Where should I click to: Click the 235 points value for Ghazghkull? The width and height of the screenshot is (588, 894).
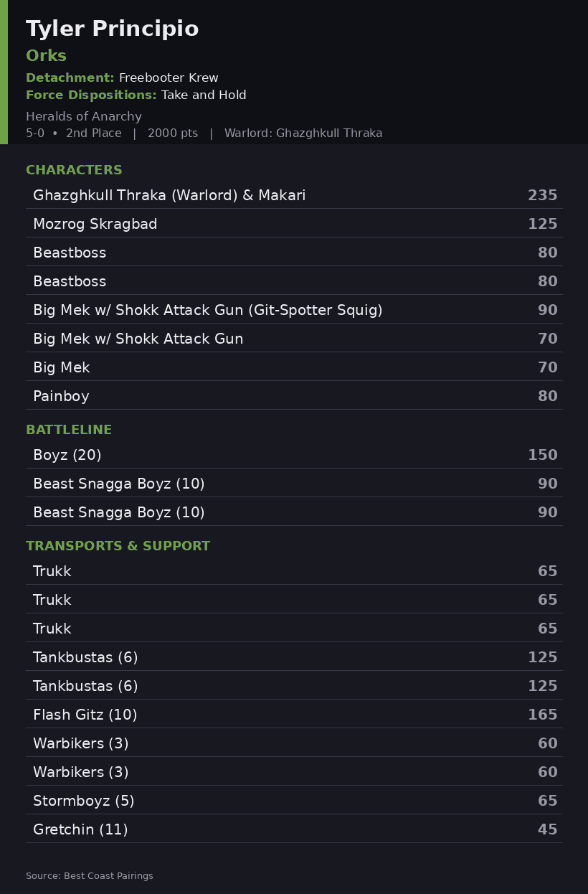[543, 195]
